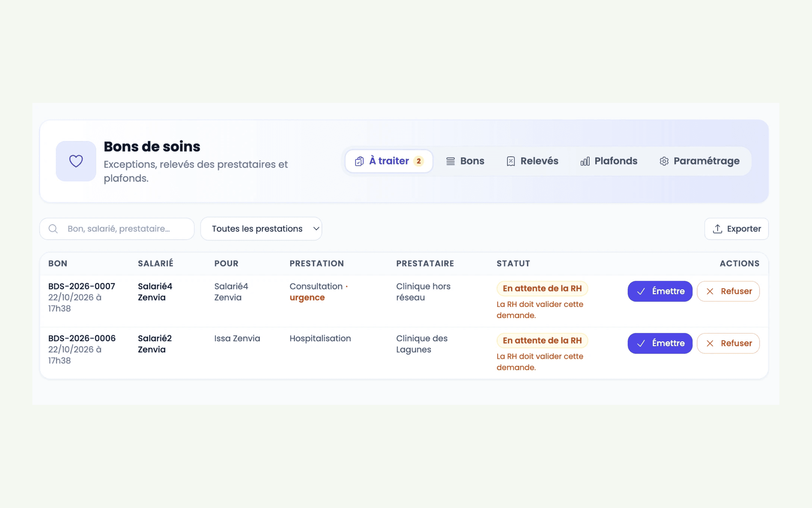Viewport: 812px width, 508px height.
Task: Click the BDS-2026-0007 bon number
Action: [82, 286]
